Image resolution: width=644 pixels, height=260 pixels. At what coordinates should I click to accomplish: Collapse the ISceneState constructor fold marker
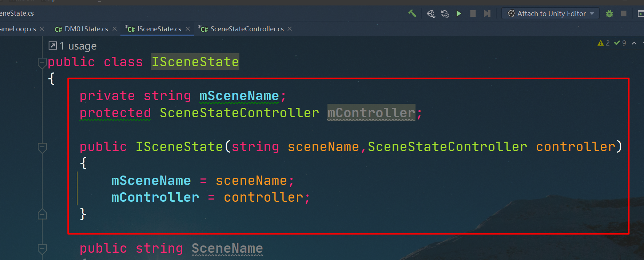(42, 147)
